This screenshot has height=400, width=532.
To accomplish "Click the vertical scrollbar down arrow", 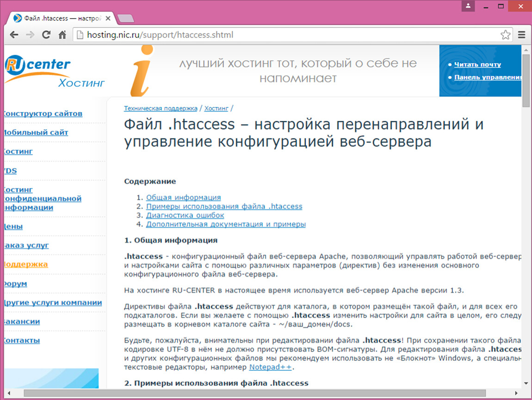I will [526, 383].
